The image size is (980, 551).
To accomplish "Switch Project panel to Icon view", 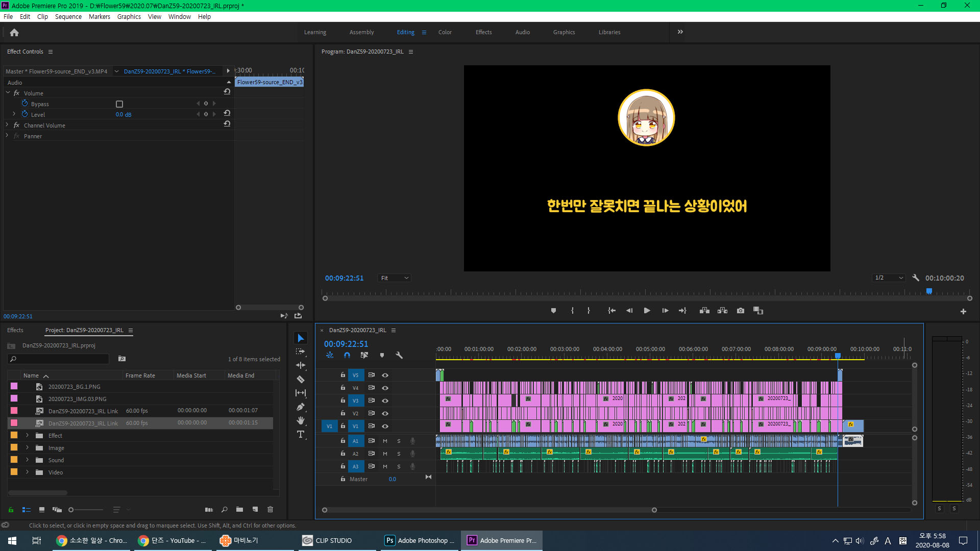I will coord(42,509).
